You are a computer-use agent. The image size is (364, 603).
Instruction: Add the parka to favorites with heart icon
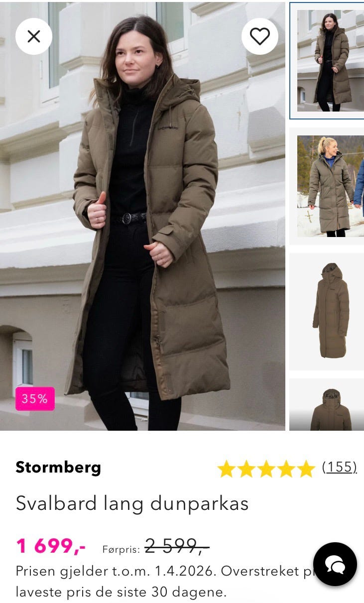259,36
